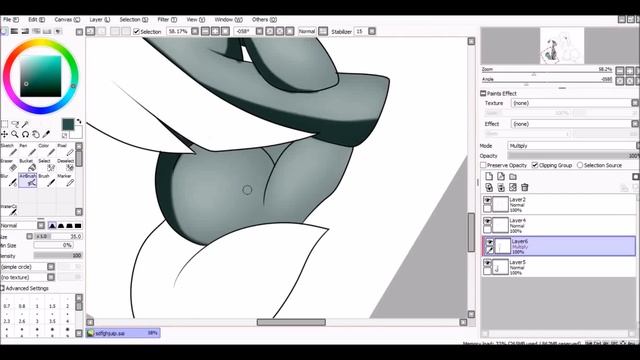Choose the Sketch pencil brush
The image size is (640, 360).
9,150
